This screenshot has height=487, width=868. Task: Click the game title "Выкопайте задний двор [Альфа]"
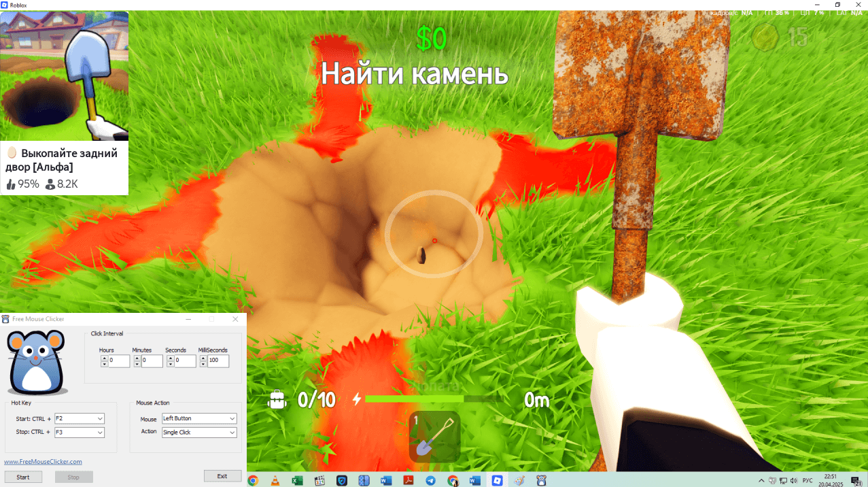pyautogui.click(x=63, y=160)
